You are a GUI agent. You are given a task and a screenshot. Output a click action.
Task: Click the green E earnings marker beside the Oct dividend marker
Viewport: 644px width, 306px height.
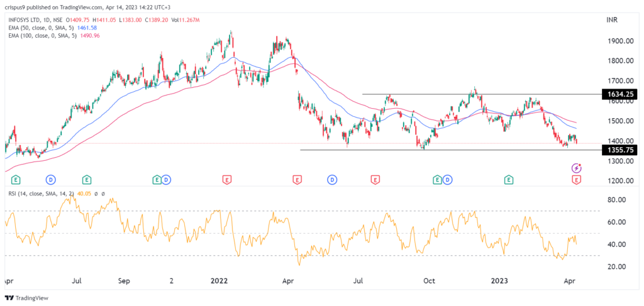pyautogui.click(x=438, y=180)
